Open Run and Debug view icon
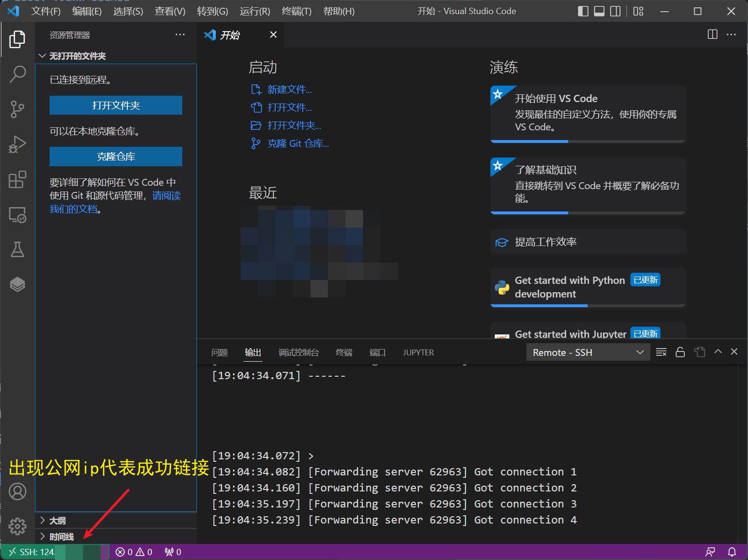The image size is (748, 560). pyautogui.click(x=17, y=144)
